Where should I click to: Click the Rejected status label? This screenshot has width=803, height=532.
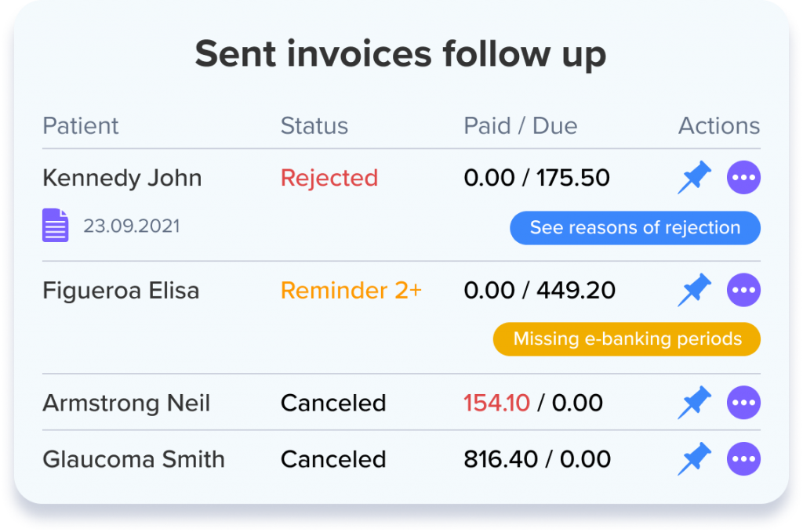point(329,179)
